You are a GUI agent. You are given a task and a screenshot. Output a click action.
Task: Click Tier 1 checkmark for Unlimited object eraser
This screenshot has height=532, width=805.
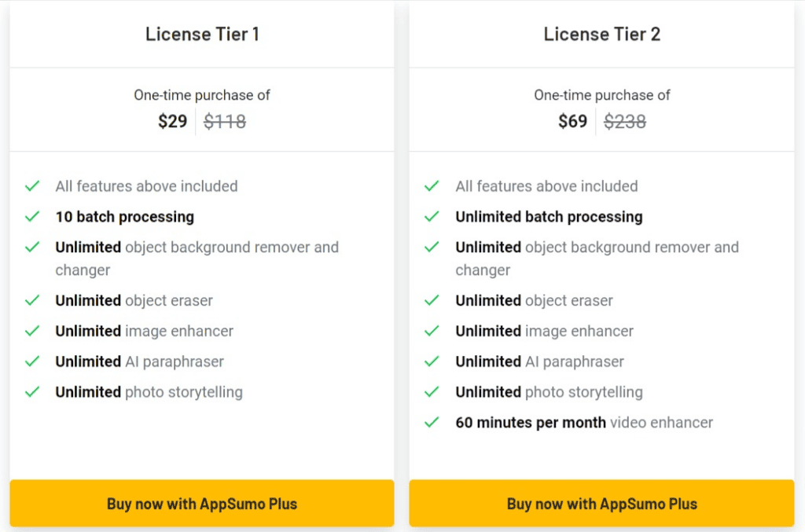[32, 300]
